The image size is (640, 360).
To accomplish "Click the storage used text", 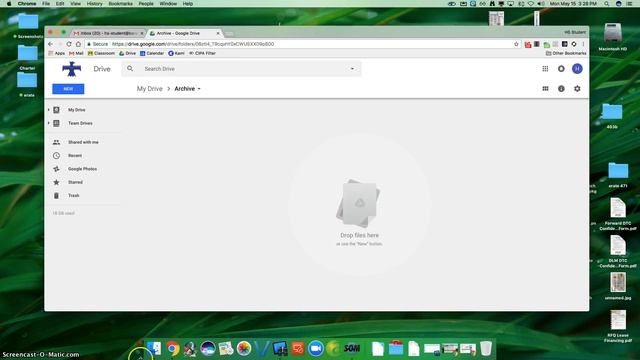I will [63, 213].
